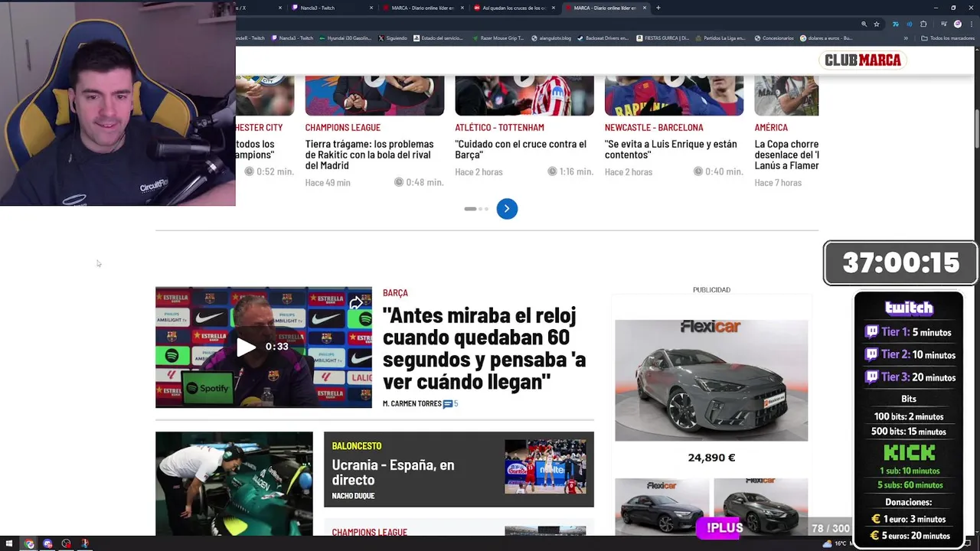Click the Atlético - Tottenham video thumbnail
The height and width of the screenshot is (551, 980).
click(524, 96)
